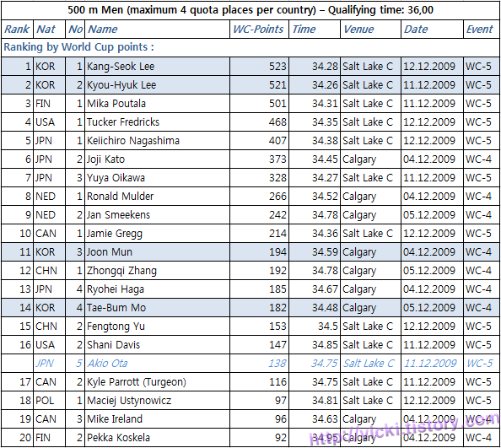
Task: Click the Rank column header
Action: click(x=17, y=29)
